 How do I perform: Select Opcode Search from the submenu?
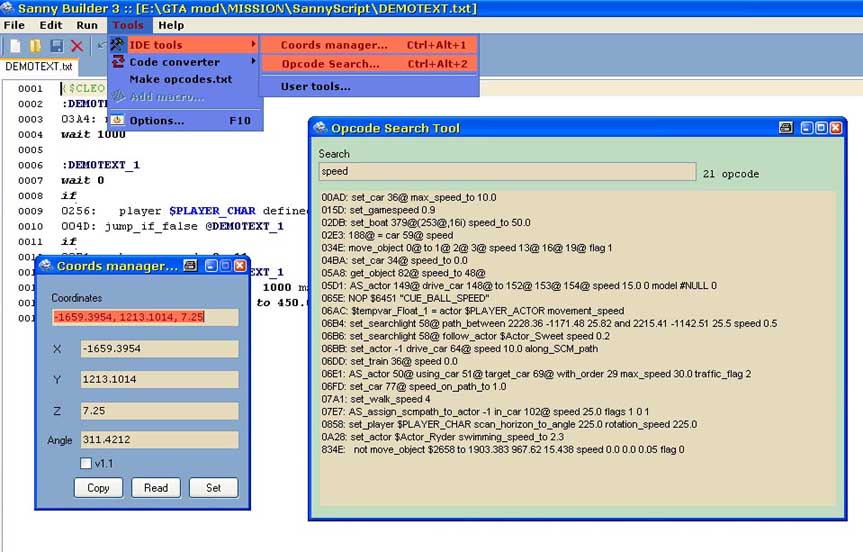point(330,64)
